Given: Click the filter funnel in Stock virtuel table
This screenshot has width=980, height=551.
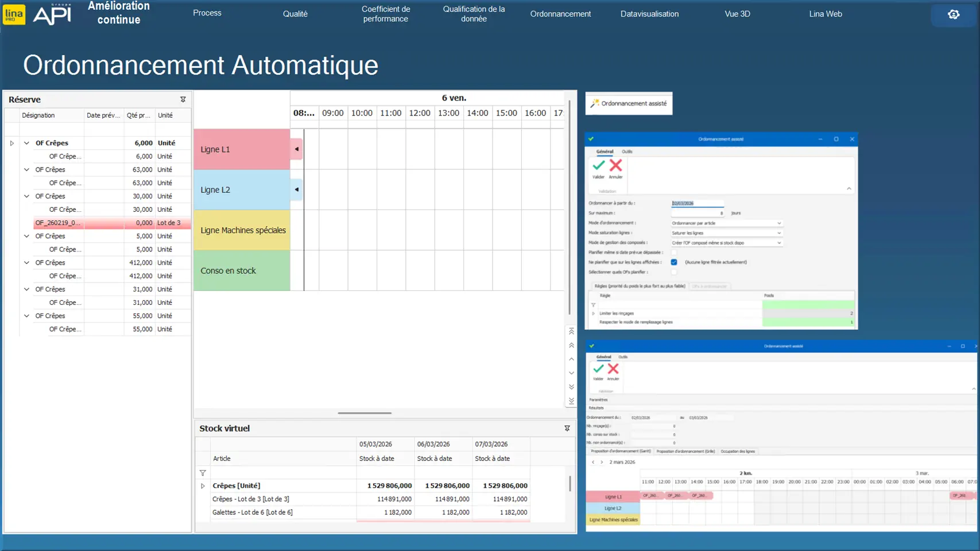Looking at the screenshot, I should click(x=203, y=473).
